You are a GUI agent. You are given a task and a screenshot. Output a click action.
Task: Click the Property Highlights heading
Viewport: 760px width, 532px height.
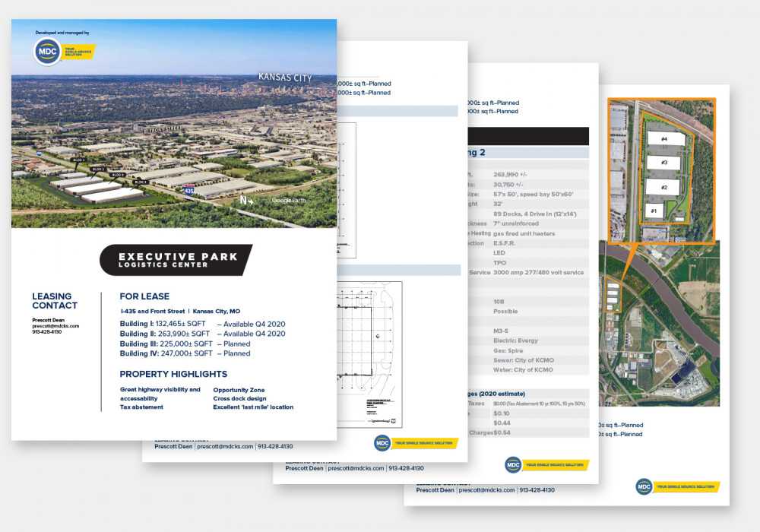[x=173, y=374]
